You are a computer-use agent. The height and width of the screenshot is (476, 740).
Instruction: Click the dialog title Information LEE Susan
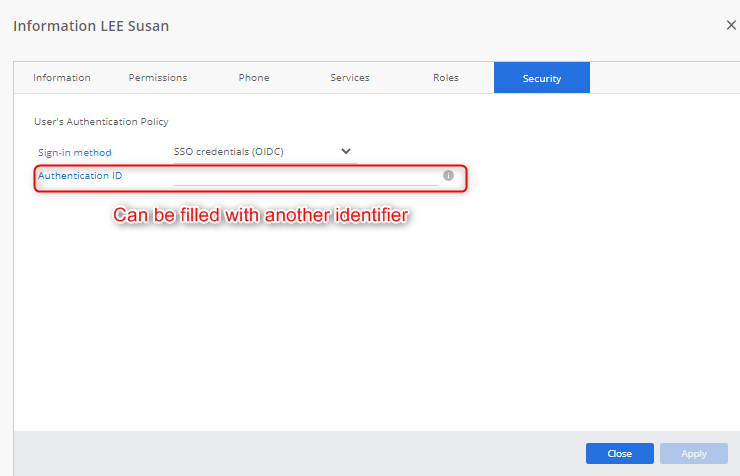tap(91, 26)
